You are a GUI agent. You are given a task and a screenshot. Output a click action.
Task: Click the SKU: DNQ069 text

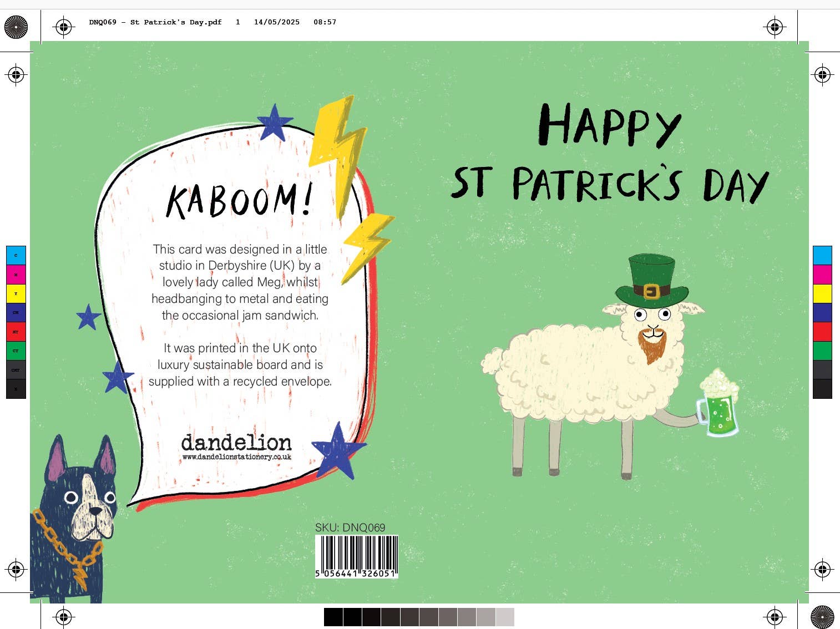pos(350,527)
